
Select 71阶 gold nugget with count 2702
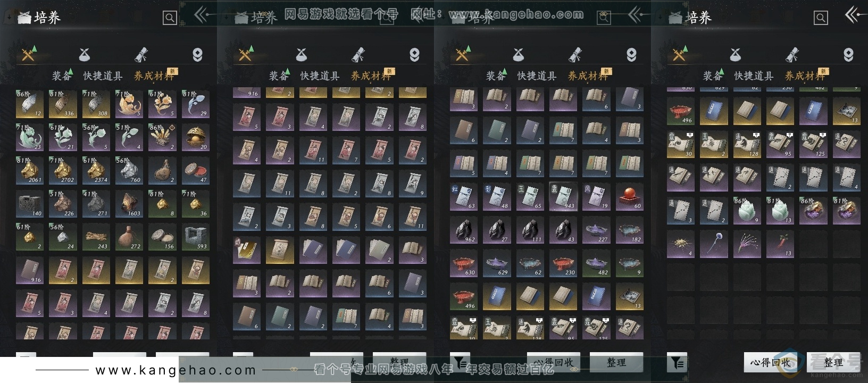pos(63,170)
